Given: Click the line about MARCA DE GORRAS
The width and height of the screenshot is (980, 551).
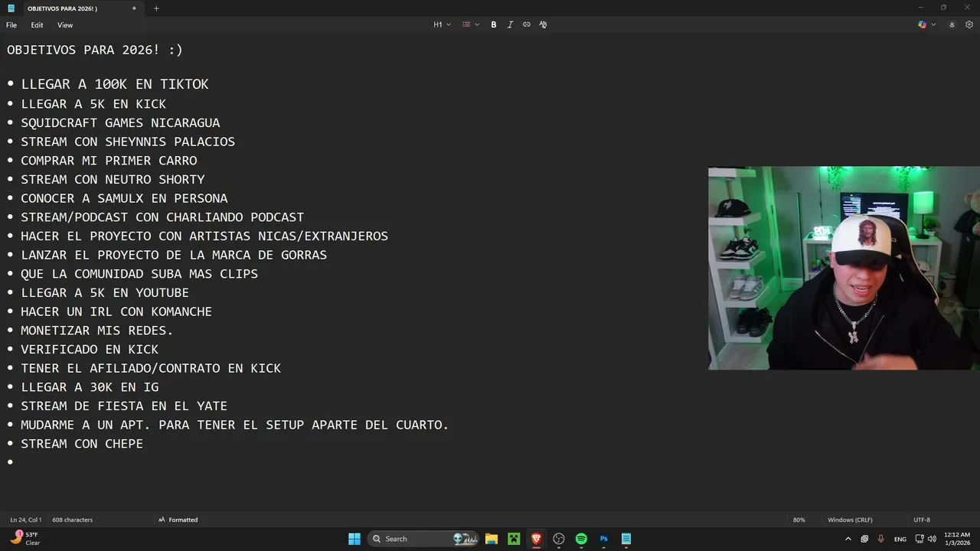Looking at the screenshot, I should click(174, 255).
